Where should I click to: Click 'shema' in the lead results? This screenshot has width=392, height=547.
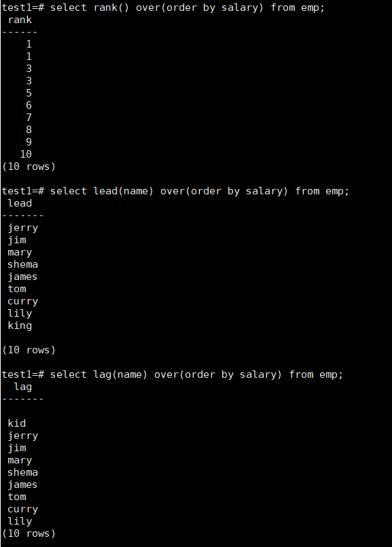22,264
